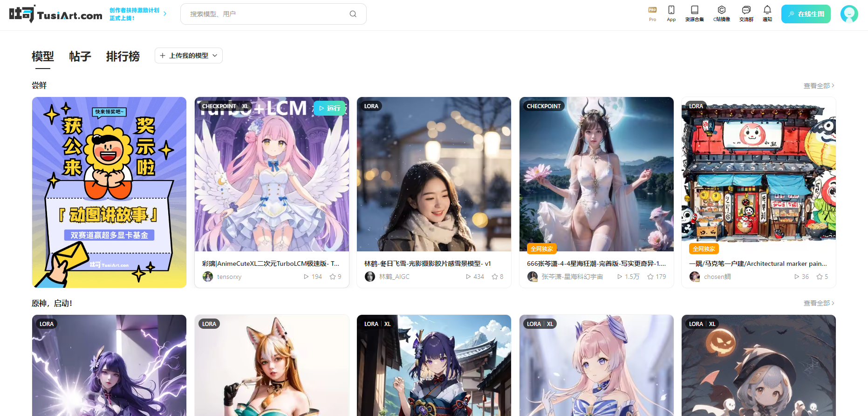
Task: Switch to the 排行榜 tab
Action: click(x=123, y=56)
